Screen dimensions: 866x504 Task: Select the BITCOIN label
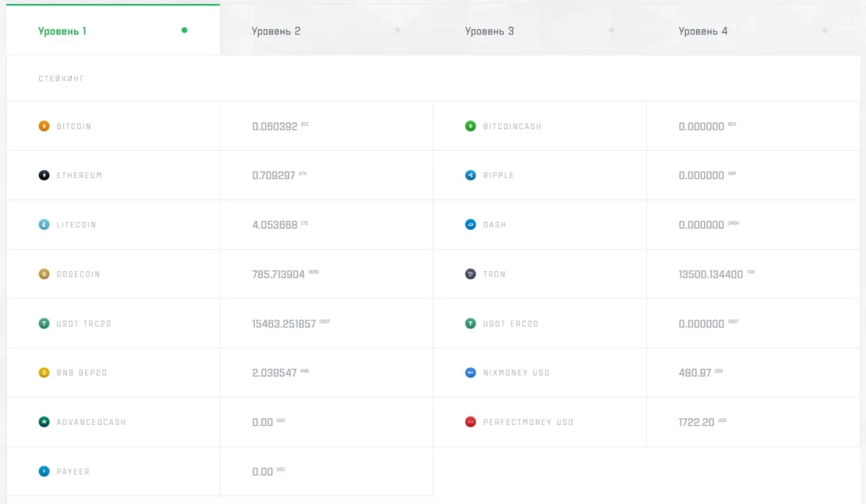74,127
